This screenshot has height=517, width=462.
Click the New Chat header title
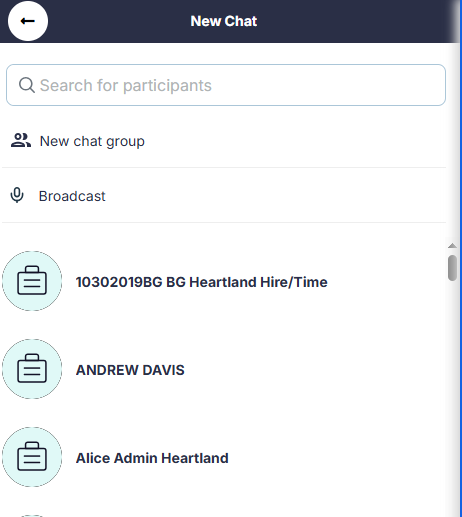coord(224,21)
